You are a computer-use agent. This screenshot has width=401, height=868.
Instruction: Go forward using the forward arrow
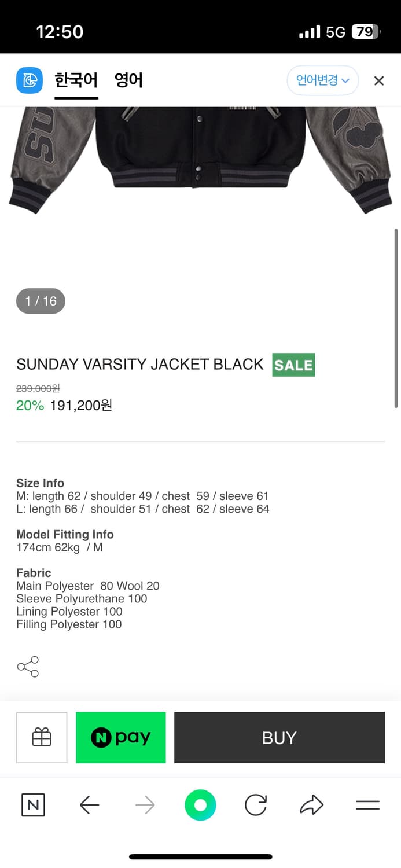click(145, 804)
